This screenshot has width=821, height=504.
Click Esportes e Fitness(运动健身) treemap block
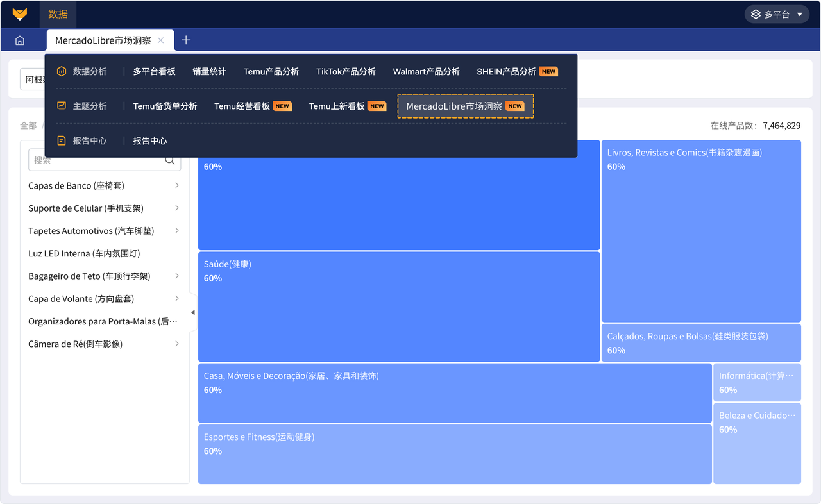click(455, 454)
